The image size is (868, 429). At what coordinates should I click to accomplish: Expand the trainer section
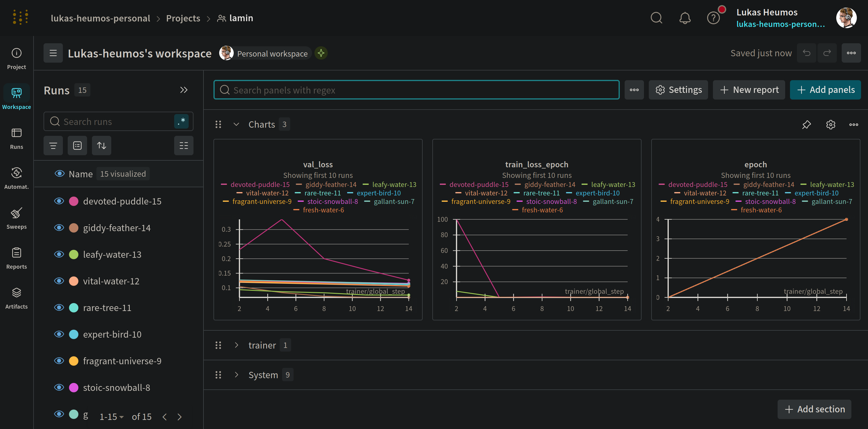(x=236, y=345)
